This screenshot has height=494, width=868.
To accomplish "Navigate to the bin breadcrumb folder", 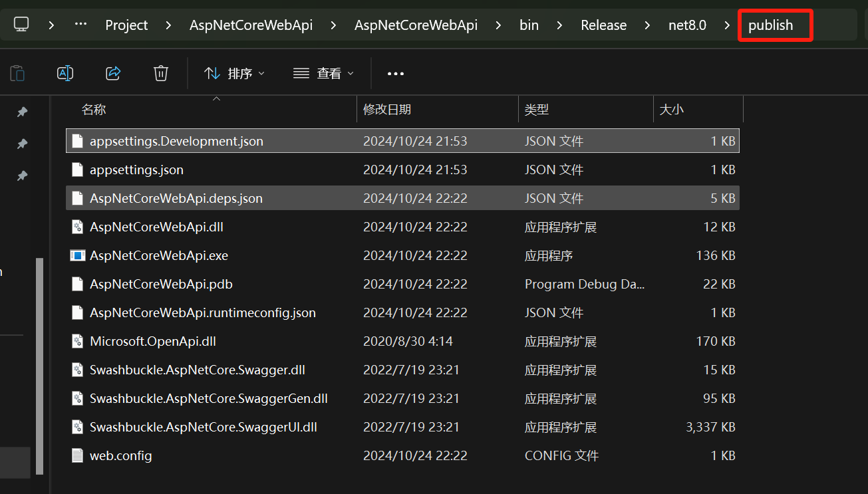I will (529, 25).
